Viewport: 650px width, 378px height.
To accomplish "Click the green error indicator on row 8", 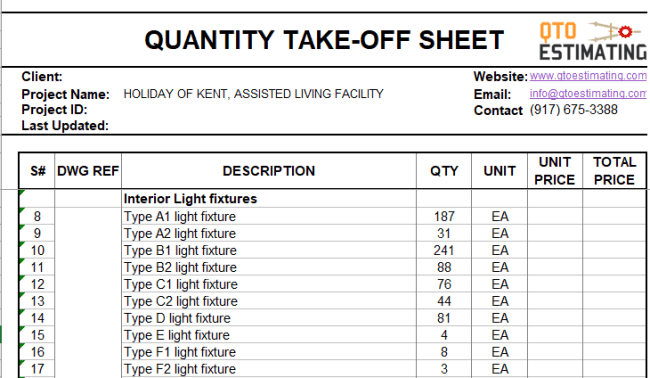I will tap(22, 210).
